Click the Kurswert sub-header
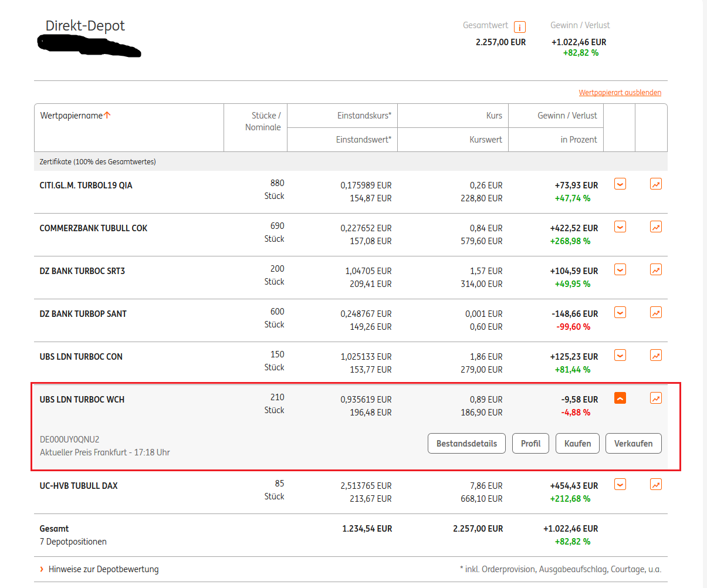 (486, 140)
